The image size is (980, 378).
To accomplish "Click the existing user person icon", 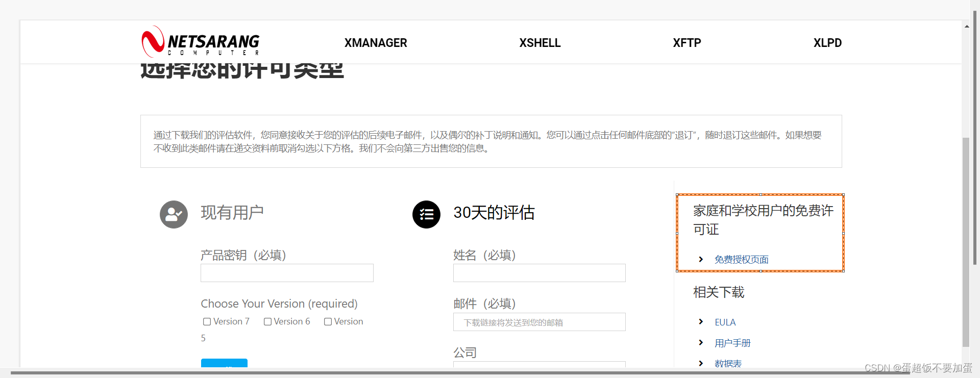I will [174, 214].
